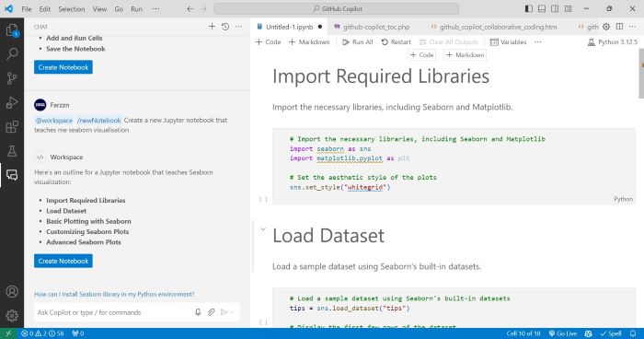Image resolution: width=644 pixels, height=339 pixels.
Task: Attach context with paperclip icon
Action: coord(211,312)
